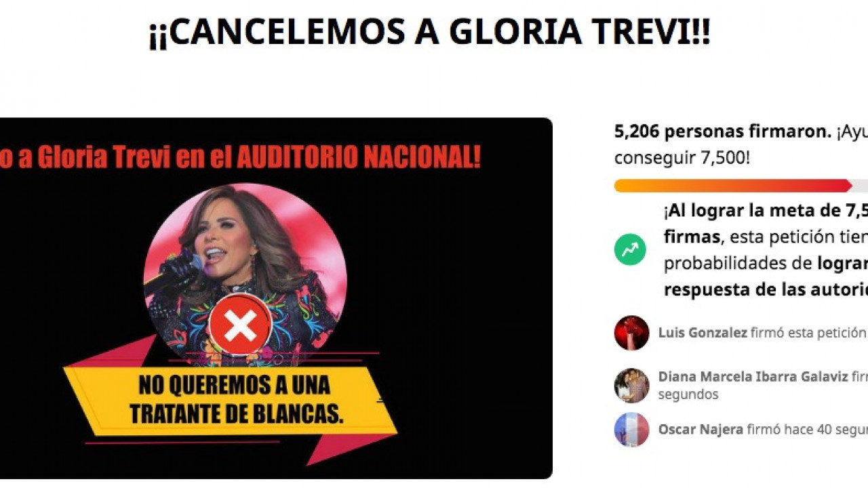
Task: Click the petition title ¡¡CANCELEMOS A GLORIA TREVI!!
Action: click(429, 32)
